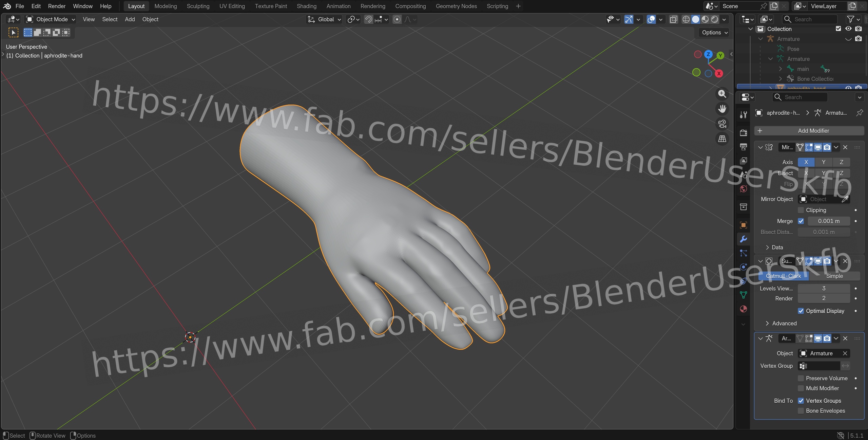Screen dimensions: 868x440
Task: Toggle the camera view gizmo
Action: pos(722,124)
